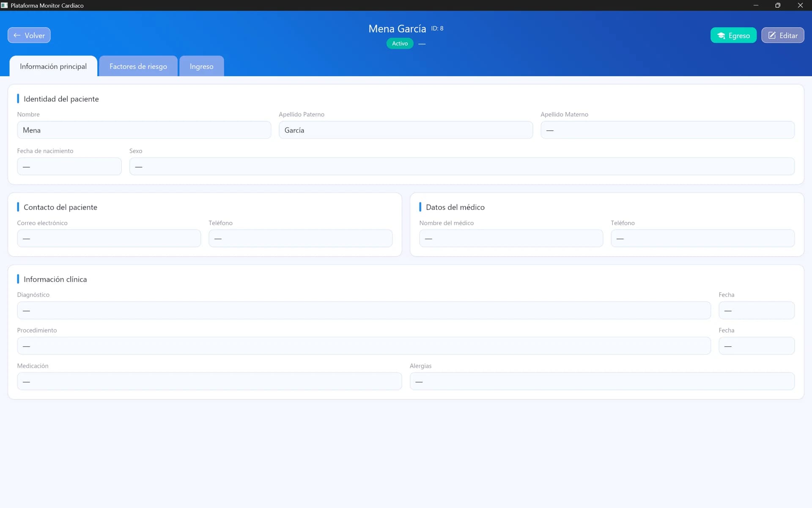812x508 pixels.
Task: Click the patient contact Teléfono field
Action: click(300, 238)
